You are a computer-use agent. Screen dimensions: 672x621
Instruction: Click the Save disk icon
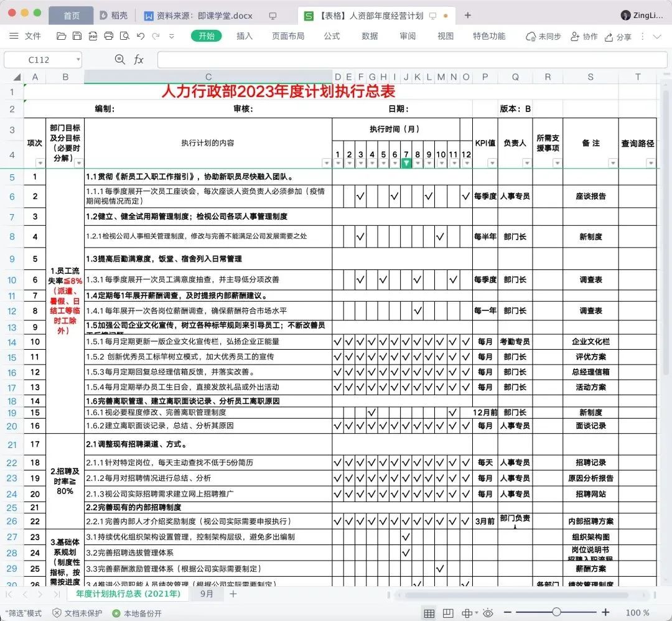click(x=77, y=36)
